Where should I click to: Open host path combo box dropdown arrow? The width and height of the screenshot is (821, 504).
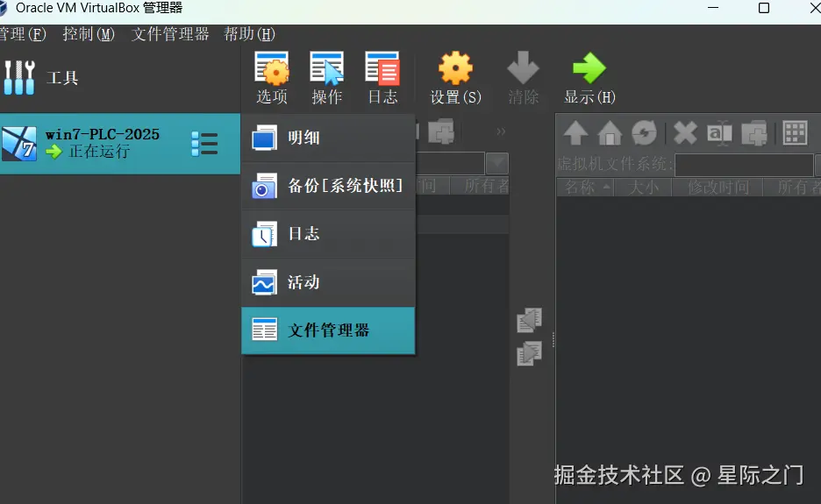pyautogui.click(x=496, y=163)
